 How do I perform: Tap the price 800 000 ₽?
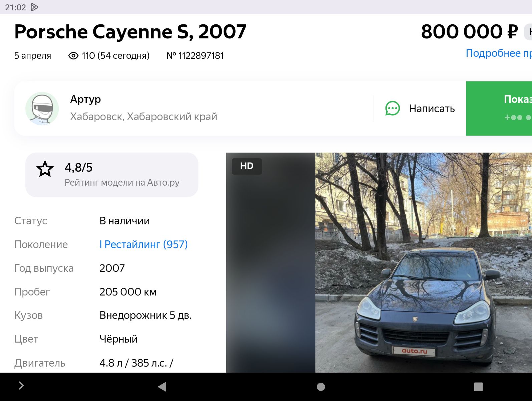(470, 32)
